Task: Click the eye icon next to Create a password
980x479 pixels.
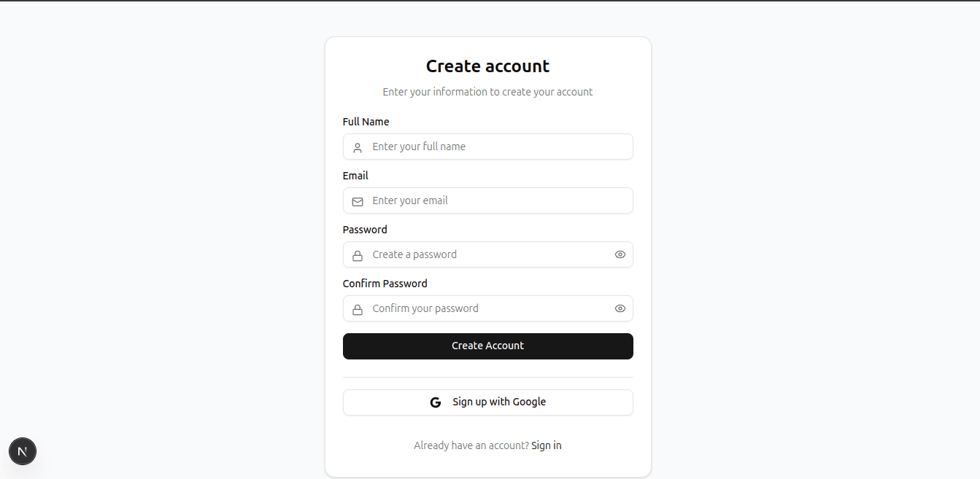Action: (x=620, y=254)
